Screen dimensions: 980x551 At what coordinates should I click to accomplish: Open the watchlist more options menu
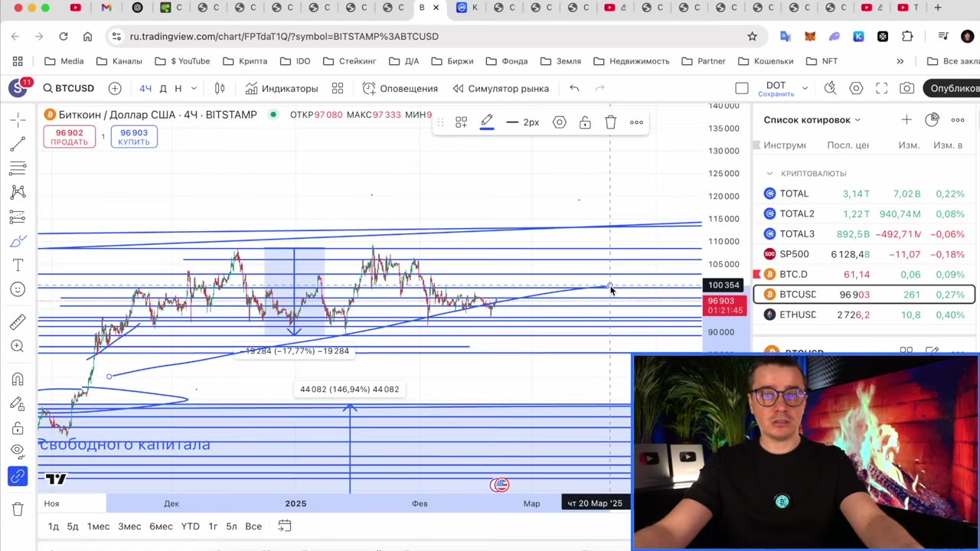(x=958, y=119)
